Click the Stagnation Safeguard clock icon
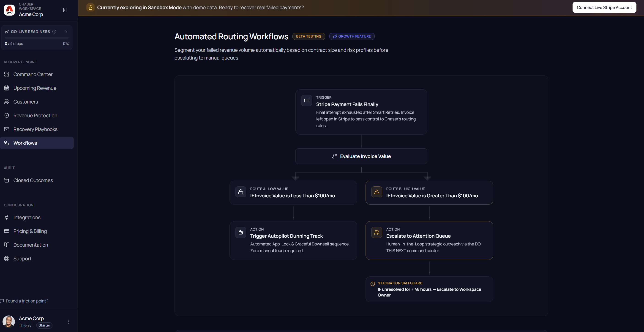 (373, 284)
